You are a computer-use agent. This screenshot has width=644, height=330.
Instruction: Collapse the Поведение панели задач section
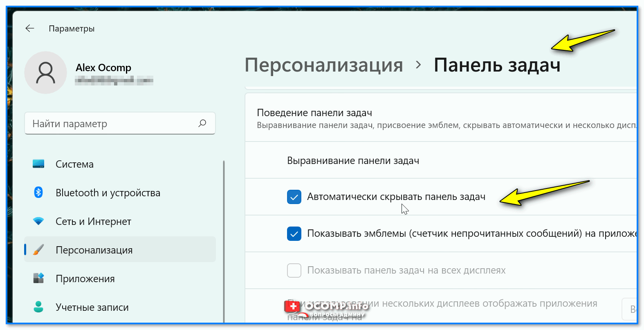coord(441,118)
